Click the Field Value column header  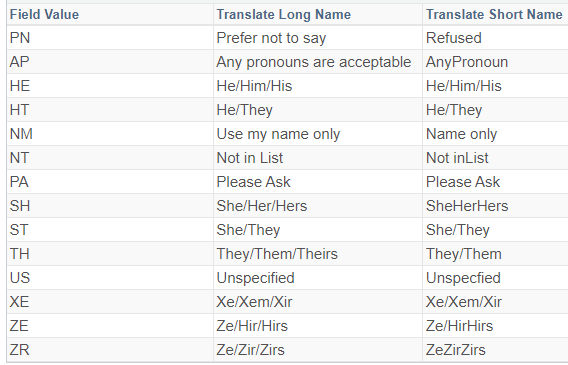click(110, 14)
